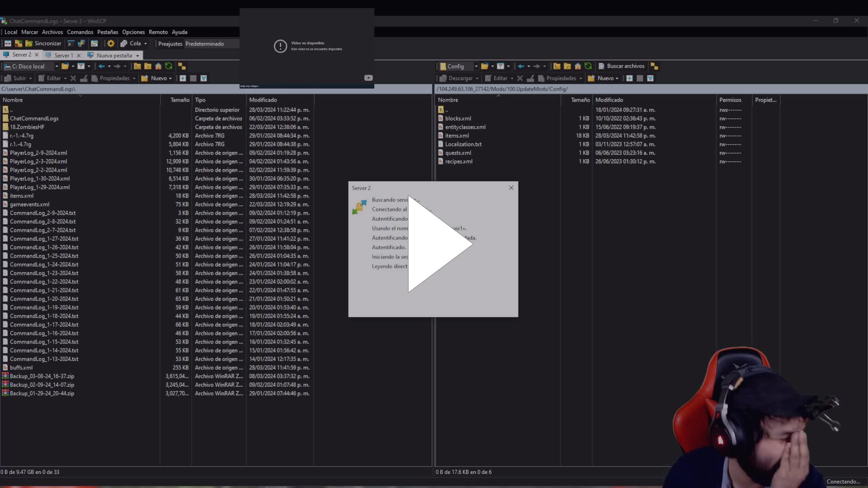The width and height of the screenshot is (868, 488).
Task: Expand the C: Disco local drive dropdown
Action: click(57, 66)
